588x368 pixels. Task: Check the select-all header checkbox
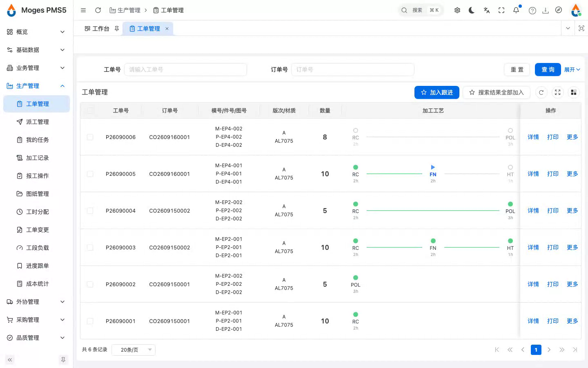90,110
